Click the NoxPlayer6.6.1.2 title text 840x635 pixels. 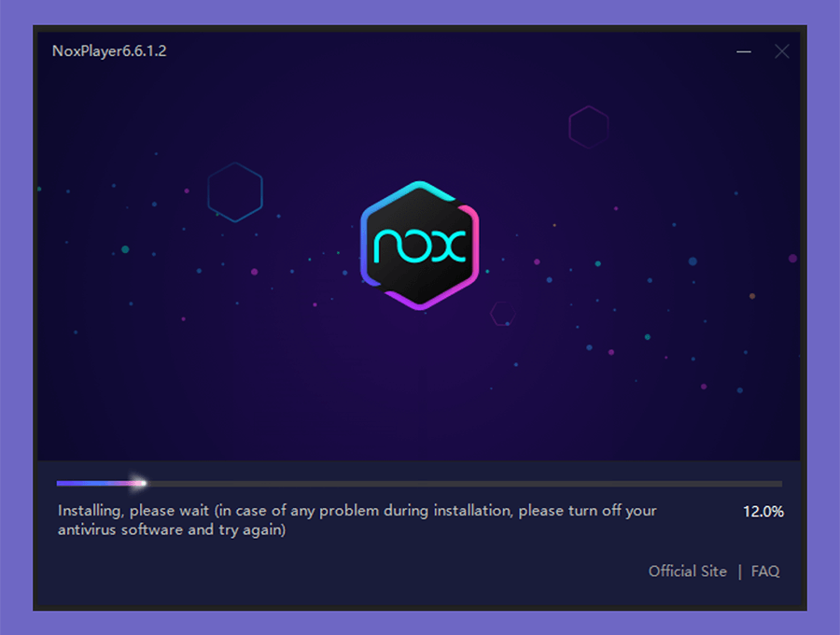pos(109,51)
